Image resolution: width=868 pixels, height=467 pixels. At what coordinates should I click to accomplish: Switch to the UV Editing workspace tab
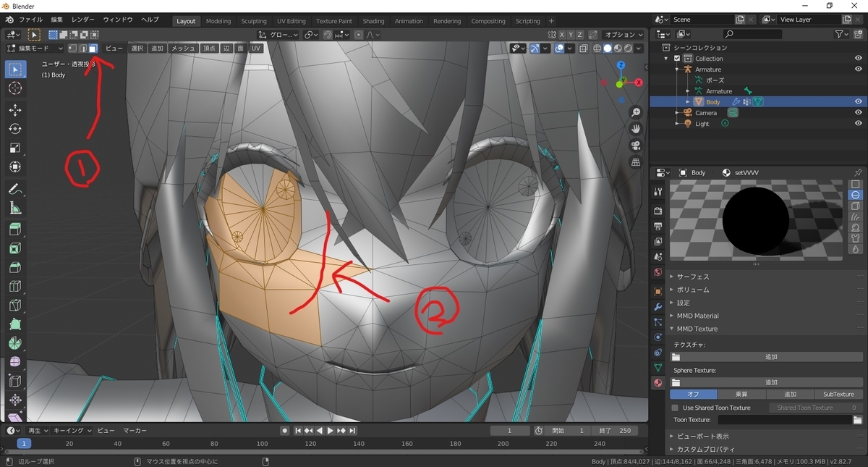(x=292, y=21)
